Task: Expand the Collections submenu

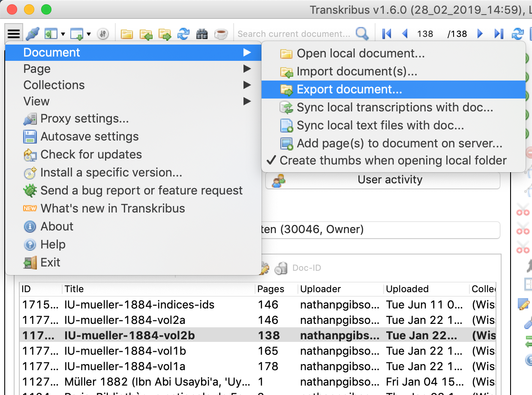Action: click(x=54, y=85)
